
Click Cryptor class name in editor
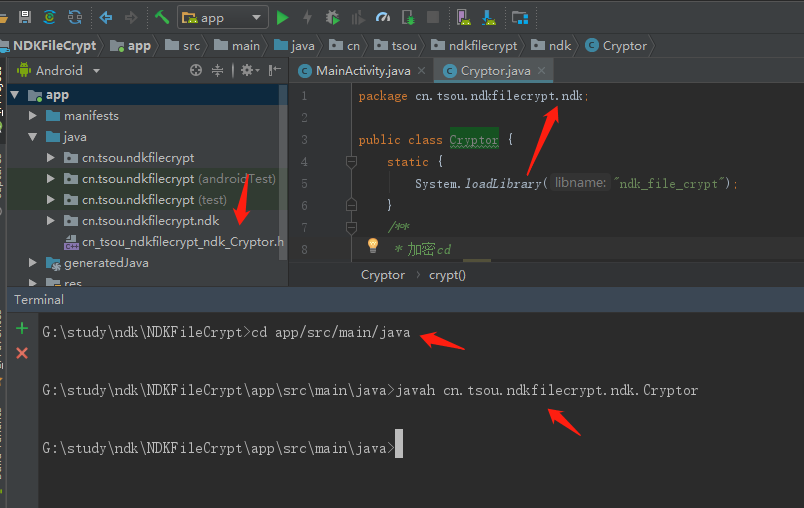(474, 139)
